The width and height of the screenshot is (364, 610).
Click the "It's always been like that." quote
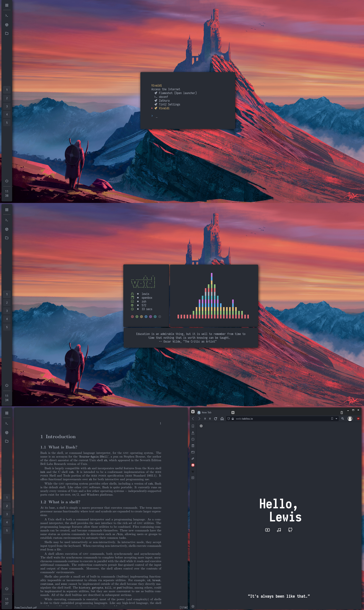(279, 596)
